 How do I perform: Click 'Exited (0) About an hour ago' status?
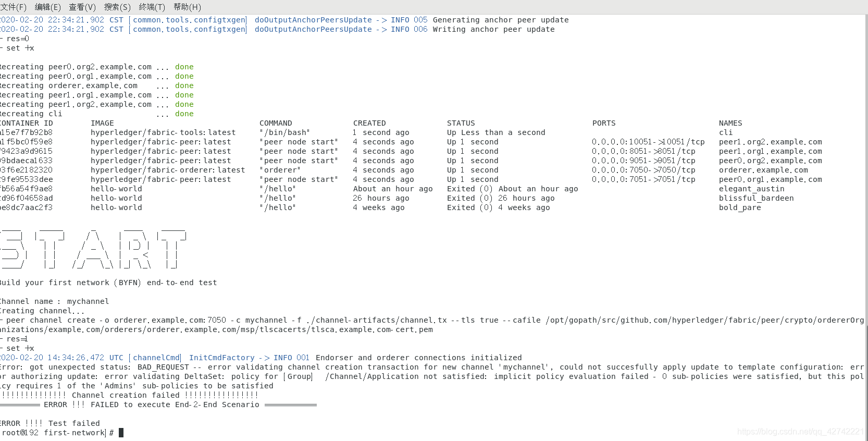pyautogui.click(x=512, y=189)
